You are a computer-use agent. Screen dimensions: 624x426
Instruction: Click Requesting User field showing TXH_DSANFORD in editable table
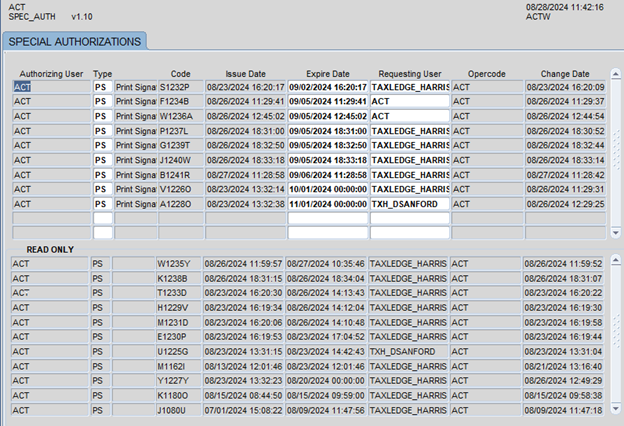[409, 203]
